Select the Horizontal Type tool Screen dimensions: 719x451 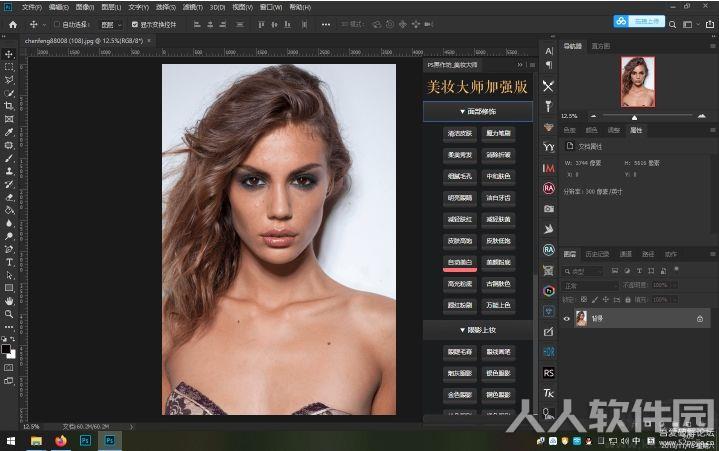(9, 262)
